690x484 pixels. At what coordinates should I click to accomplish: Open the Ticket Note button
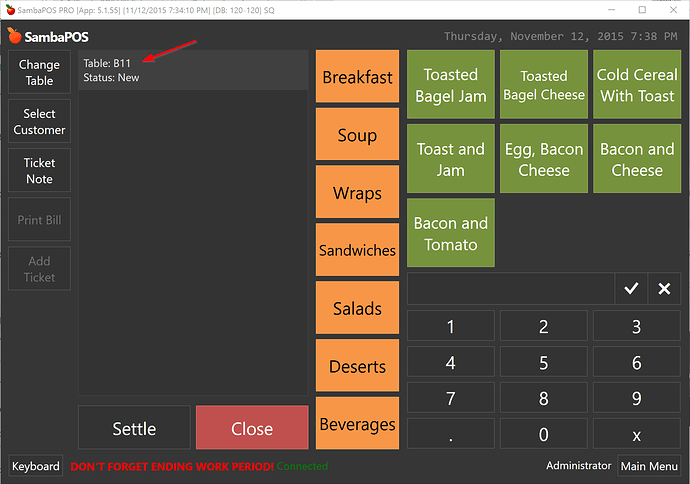40,171
